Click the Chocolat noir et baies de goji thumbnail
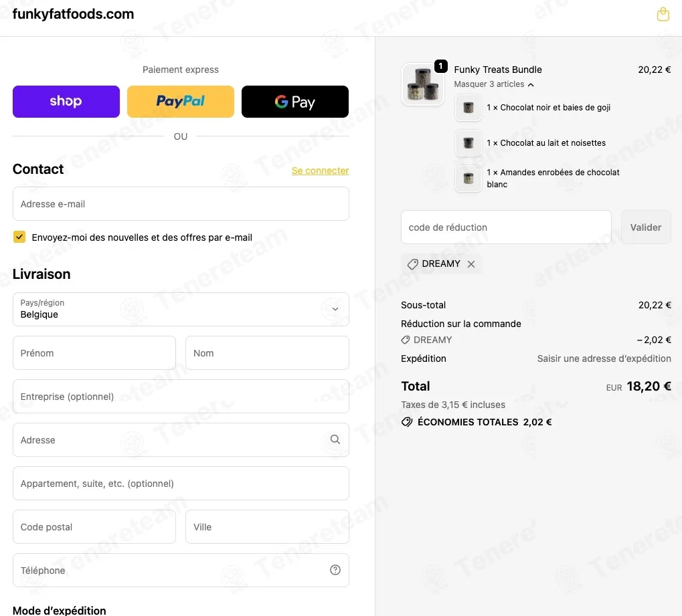Image resolution: width=682 pixels, height=616 pixels. (468, 108)
